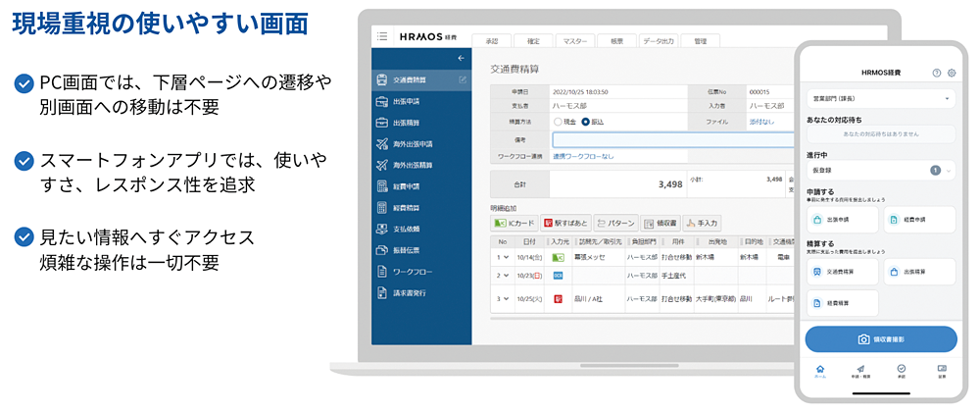Select 支払依頼 in the sidebar
Viewport: 980px width, 412px height.
[x=421, y=229]
